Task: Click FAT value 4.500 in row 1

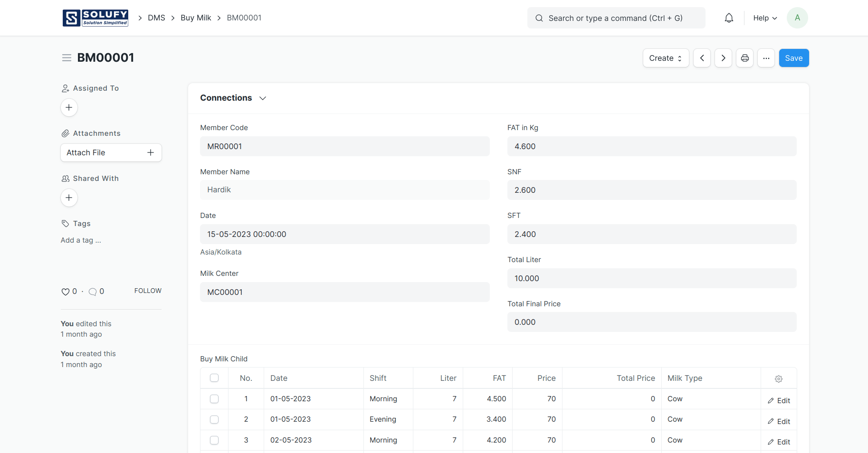Action: (487, 399)
